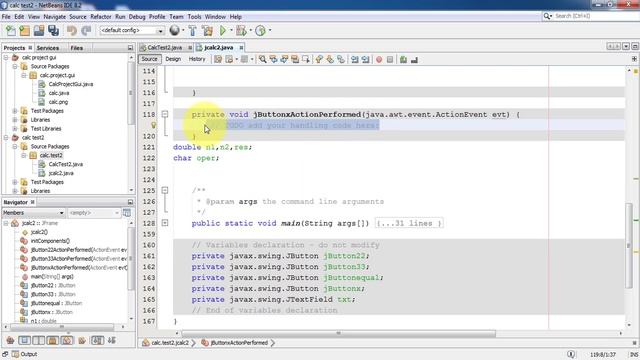Click the search magnifier icon in Search box

tap(547, 16)
